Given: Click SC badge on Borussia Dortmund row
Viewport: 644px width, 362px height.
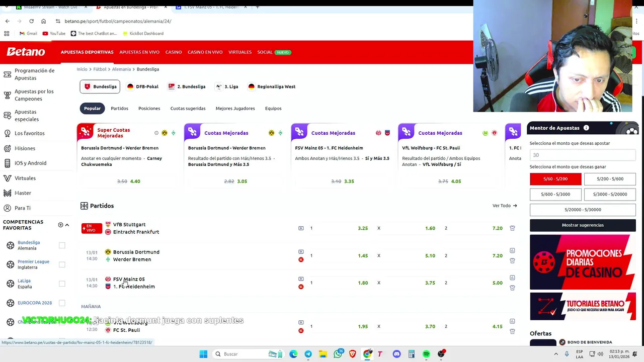Looking at the screenshot, I should click(x=301, y=259).
